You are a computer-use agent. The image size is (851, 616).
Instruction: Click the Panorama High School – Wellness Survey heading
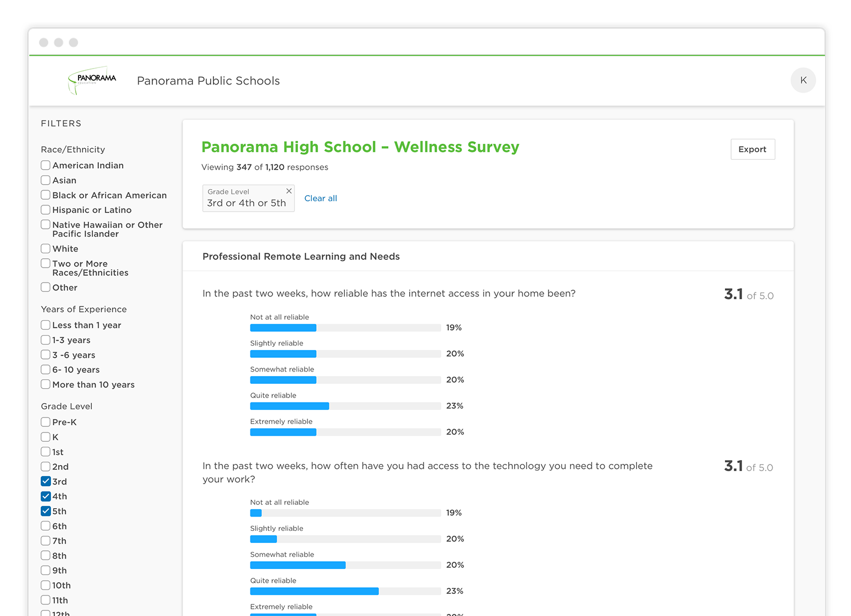[x=361, y=147]
